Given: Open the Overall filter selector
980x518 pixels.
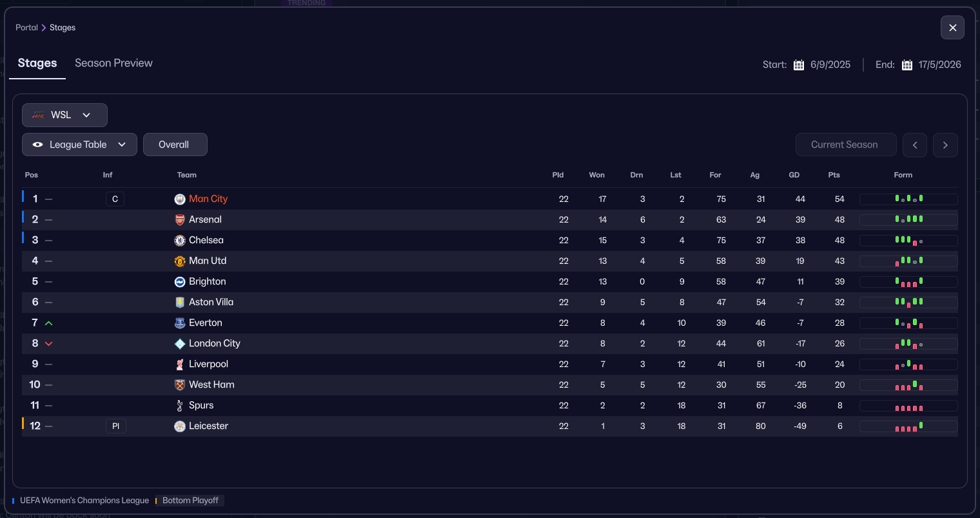Looking at the screenshot, I should point(175,144).
